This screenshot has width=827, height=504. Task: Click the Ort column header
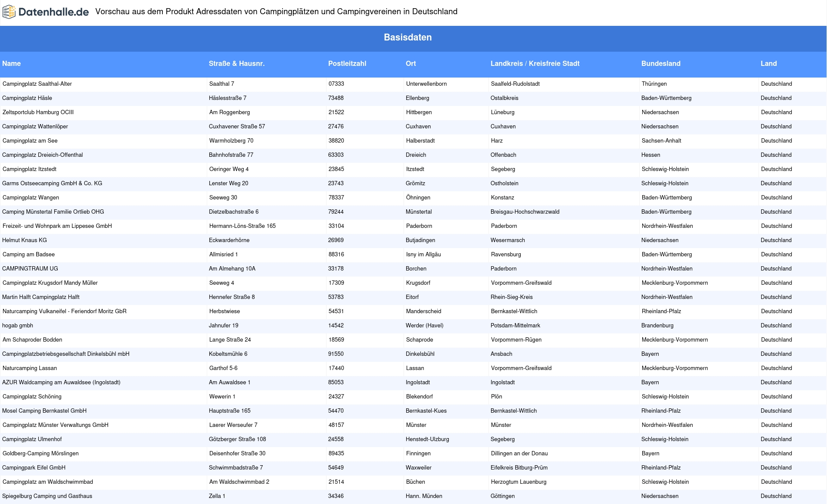(x=410, y=64)
